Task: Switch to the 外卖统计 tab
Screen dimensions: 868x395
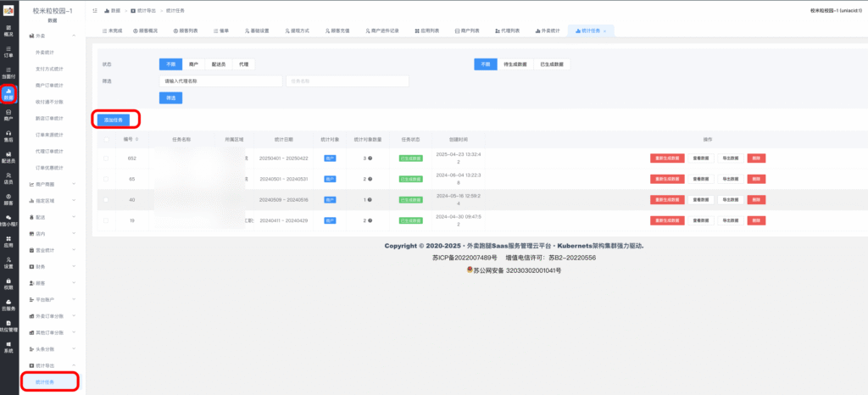Action: coord(548,31)
